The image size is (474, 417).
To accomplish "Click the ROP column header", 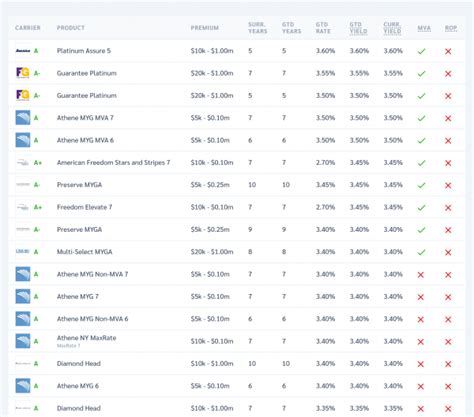I will [x=451, y=28].
